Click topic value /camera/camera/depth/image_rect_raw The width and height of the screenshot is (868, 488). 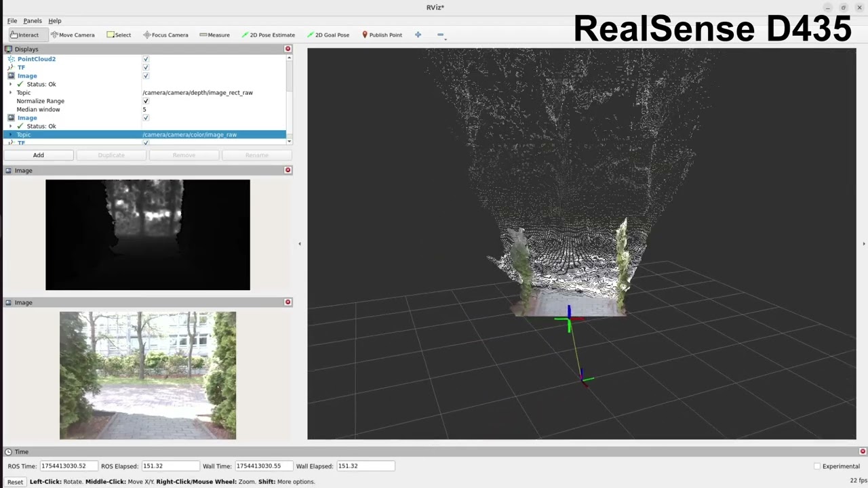pyautogui.click(x=197, y=93)
